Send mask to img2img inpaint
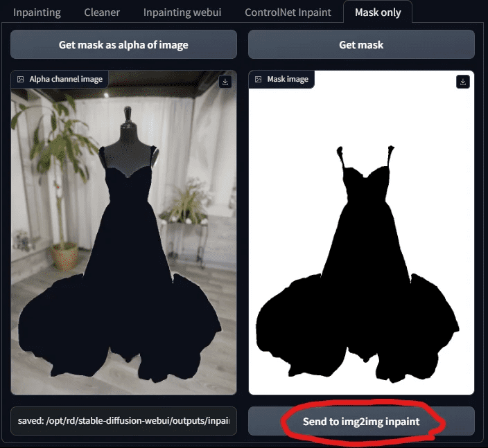Viewport: 488px width, 448px height. 361,421
